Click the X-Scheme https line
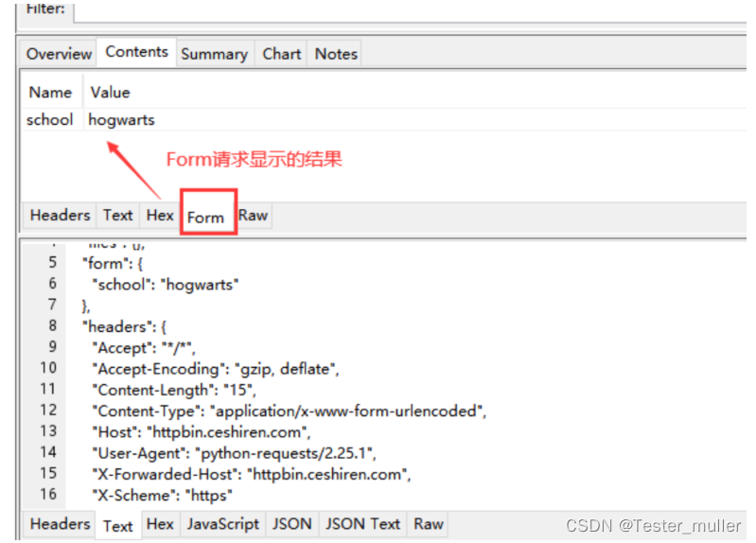This screenshot has width=756, height=543. coord(162,496)
